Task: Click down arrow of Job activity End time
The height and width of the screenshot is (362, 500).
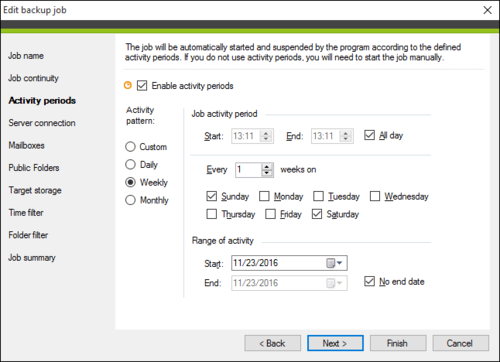Action: coord(346,139)
